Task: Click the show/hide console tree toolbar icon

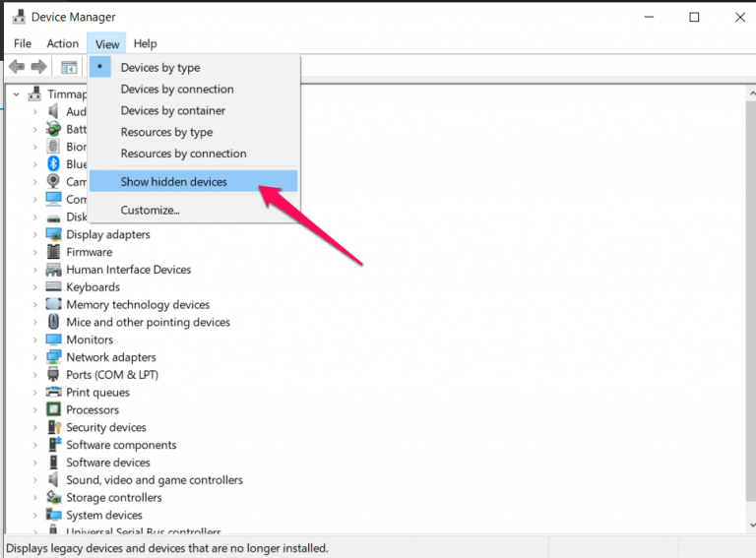Action: click(x=69, y=67)
